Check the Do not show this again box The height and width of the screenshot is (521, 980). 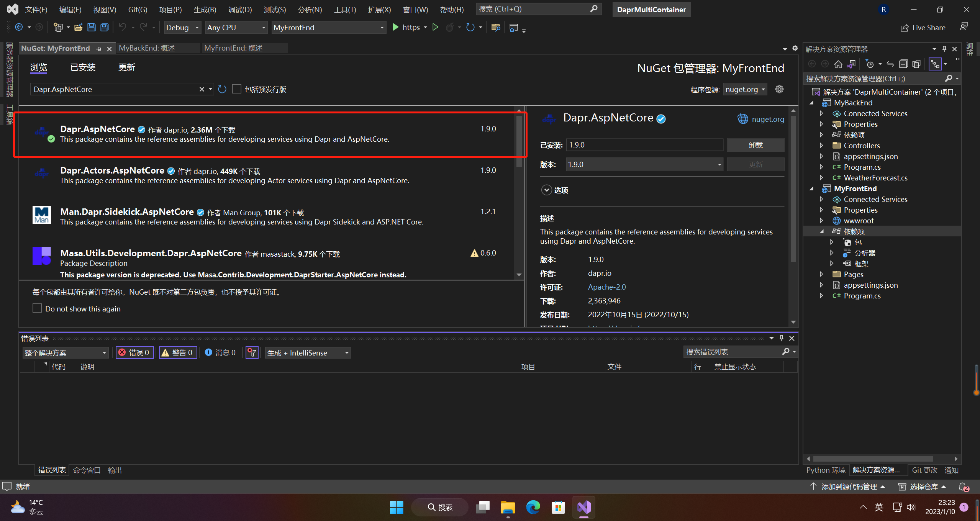pos(37,308)
